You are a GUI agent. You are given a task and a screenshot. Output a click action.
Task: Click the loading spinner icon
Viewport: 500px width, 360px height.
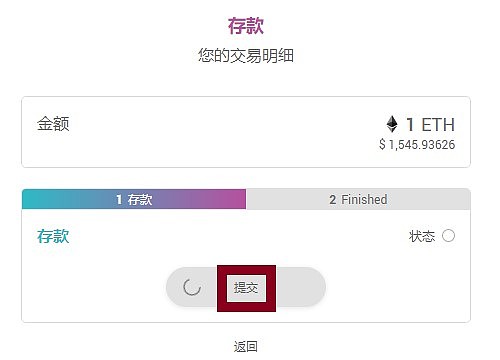(x=192, y=287)
